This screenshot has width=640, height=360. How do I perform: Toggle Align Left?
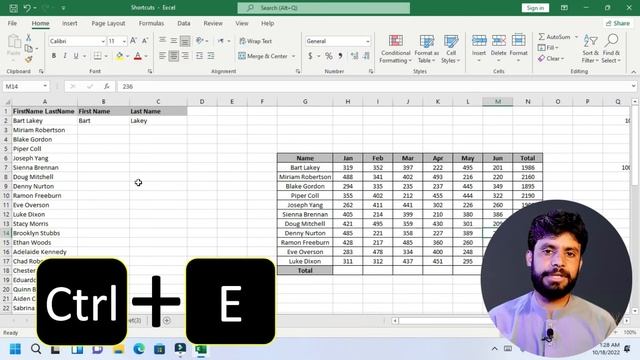pos(162,56)
